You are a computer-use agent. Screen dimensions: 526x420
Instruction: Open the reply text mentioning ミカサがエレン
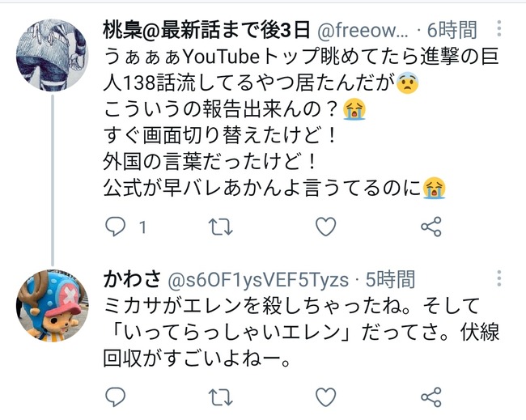click(x=301, y=332)
